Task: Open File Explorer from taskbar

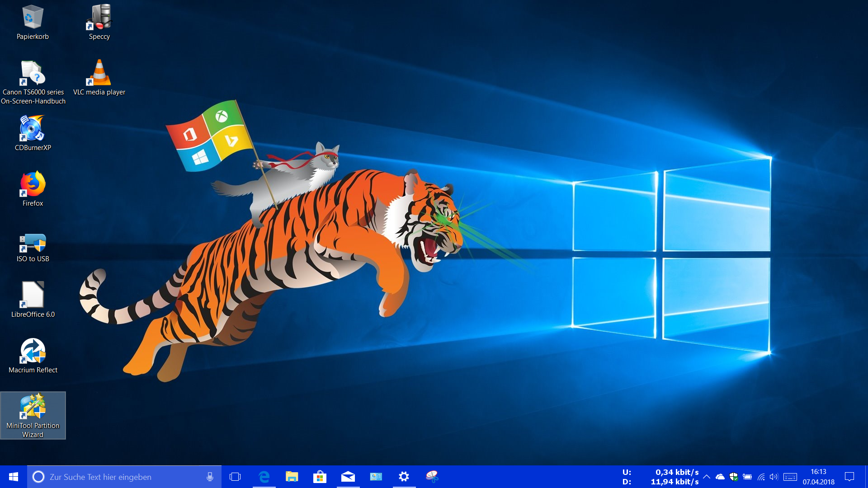Action: point(292,476)
